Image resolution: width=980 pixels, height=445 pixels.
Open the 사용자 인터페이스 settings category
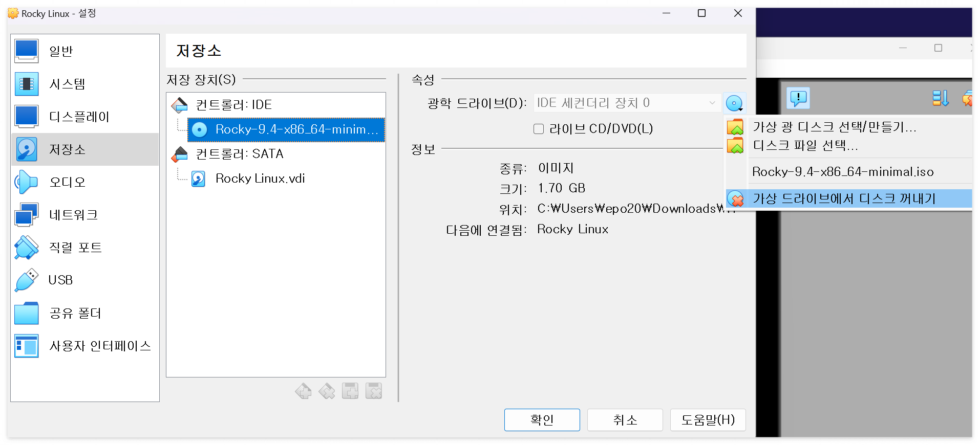coord(85,346)
